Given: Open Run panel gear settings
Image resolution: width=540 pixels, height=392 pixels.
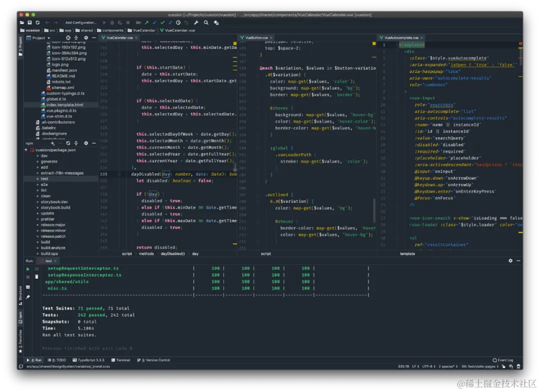Looking at the screenshot, I should [510, 261].
